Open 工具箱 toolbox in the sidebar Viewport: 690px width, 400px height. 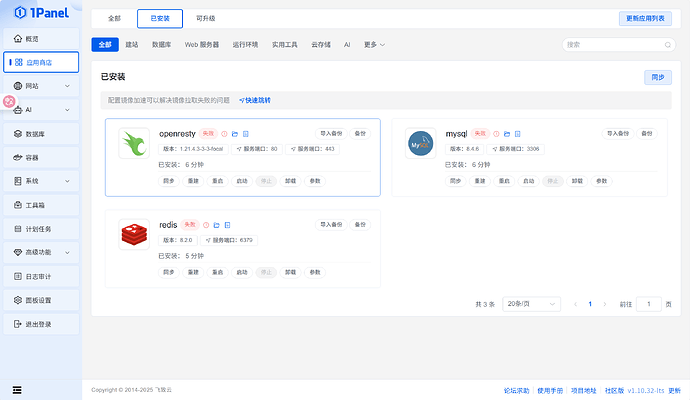click(x=41, y=205)
